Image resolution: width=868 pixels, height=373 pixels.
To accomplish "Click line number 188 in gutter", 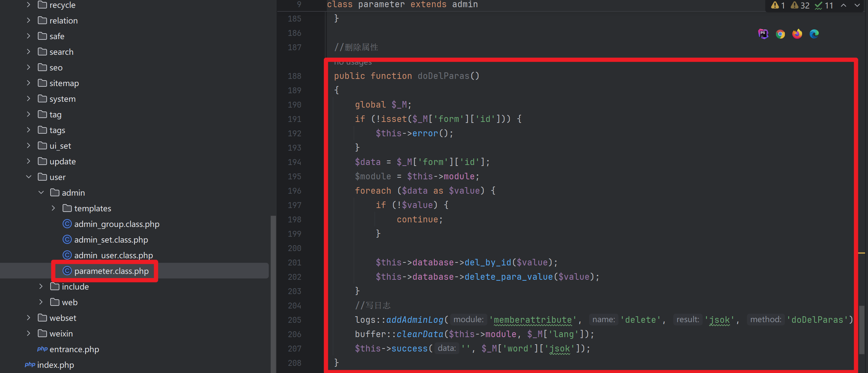I will click(x=294, y=76).
